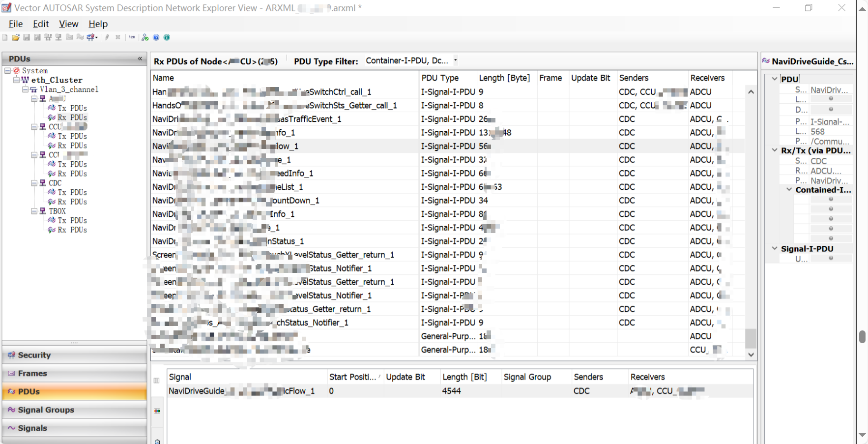Click the pencil edit toolbar icon

click(x=107, y=37)
